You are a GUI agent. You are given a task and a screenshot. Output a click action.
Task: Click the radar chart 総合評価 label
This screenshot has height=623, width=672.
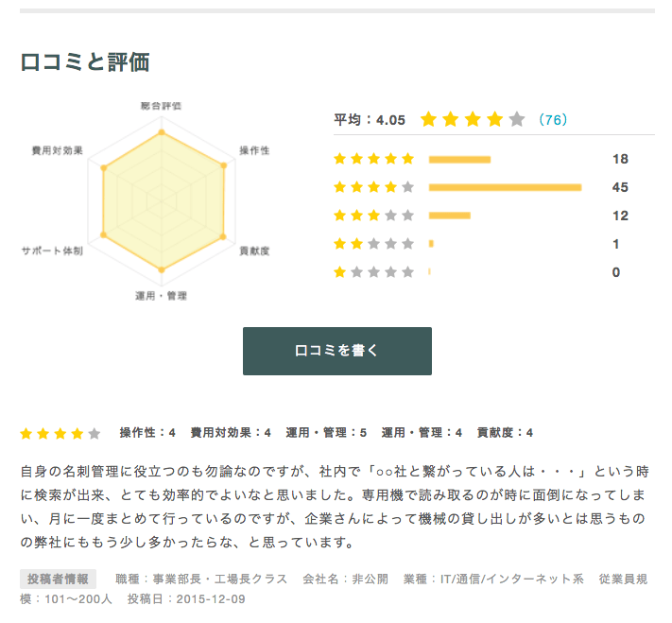click(x=161, y=105)
